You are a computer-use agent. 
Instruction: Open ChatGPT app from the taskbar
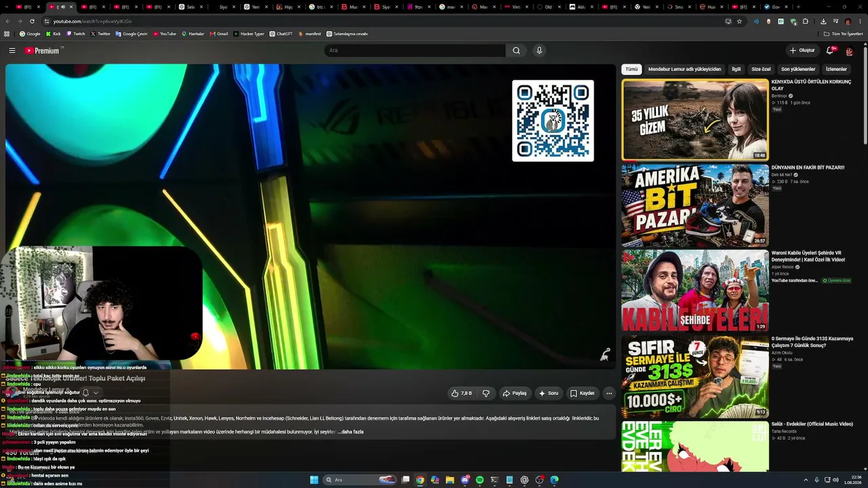[524, 480]
